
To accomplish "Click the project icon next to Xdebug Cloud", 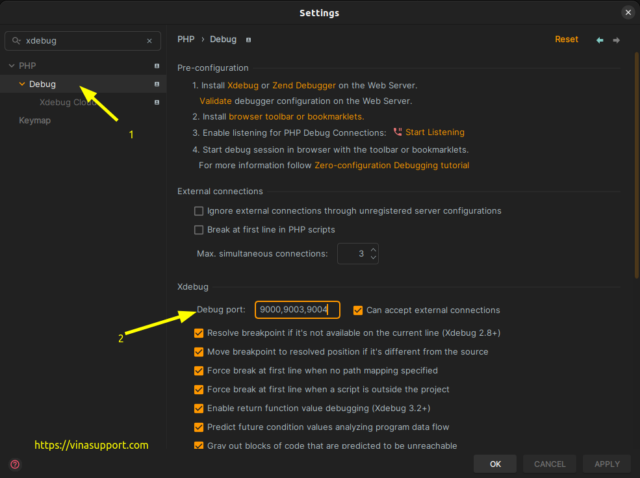I will (x=156, y=102).
